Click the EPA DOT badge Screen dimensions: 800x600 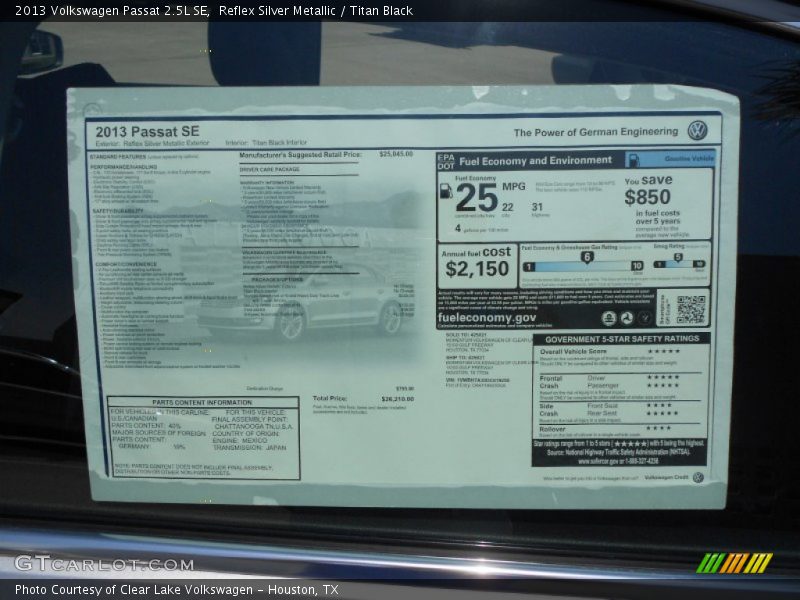tap(445, 161)
